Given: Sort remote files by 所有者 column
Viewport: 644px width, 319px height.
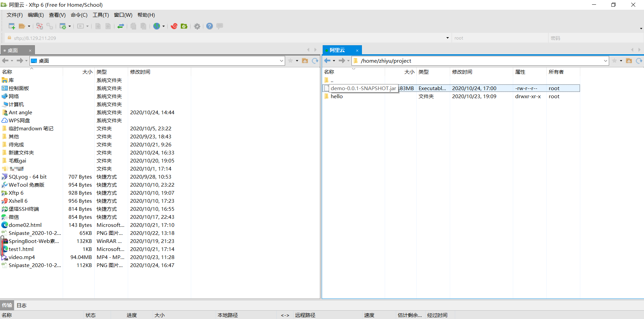Looking at the screenshot, I should 563,72.
